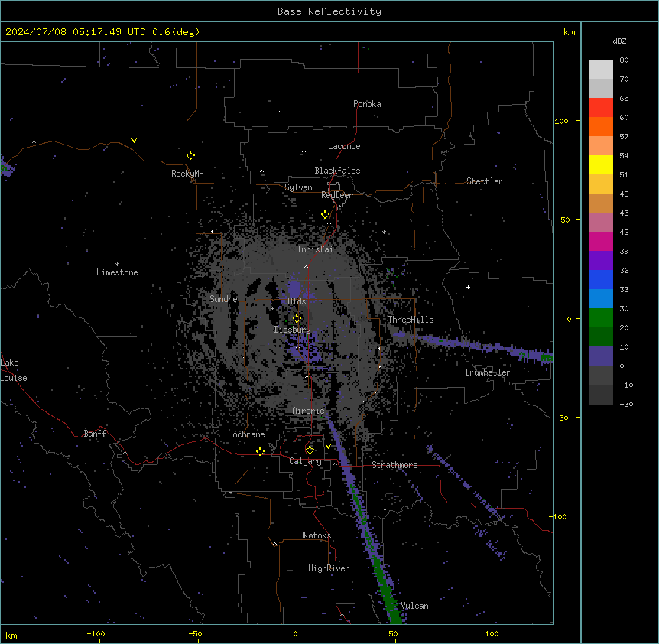Click the Cochrane label
This screenshot has width=659, height=644.
coord(246,434)
